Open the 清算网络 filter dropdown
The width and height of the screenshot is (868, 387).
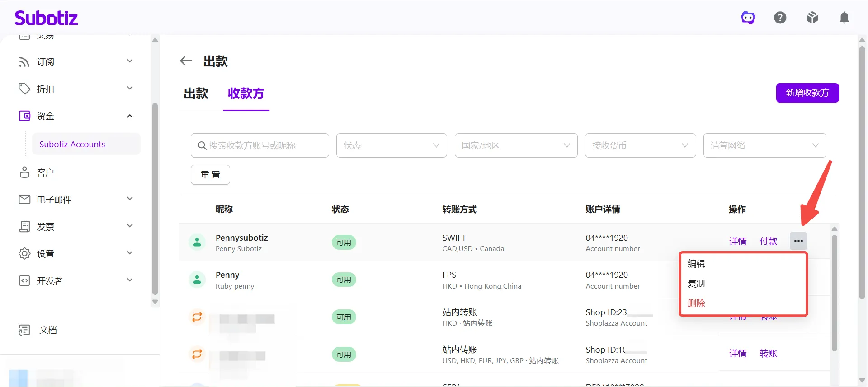tap(764, 145)
